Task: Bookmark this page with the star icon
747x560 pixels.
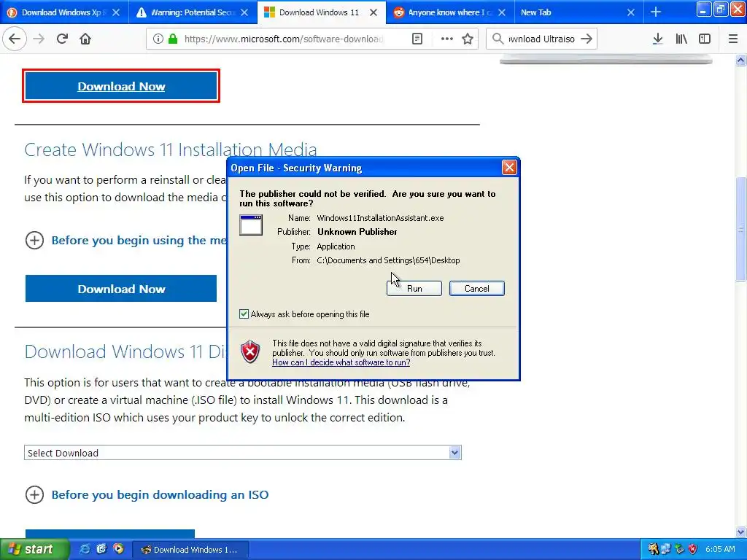Action: (x=468, y=39)
